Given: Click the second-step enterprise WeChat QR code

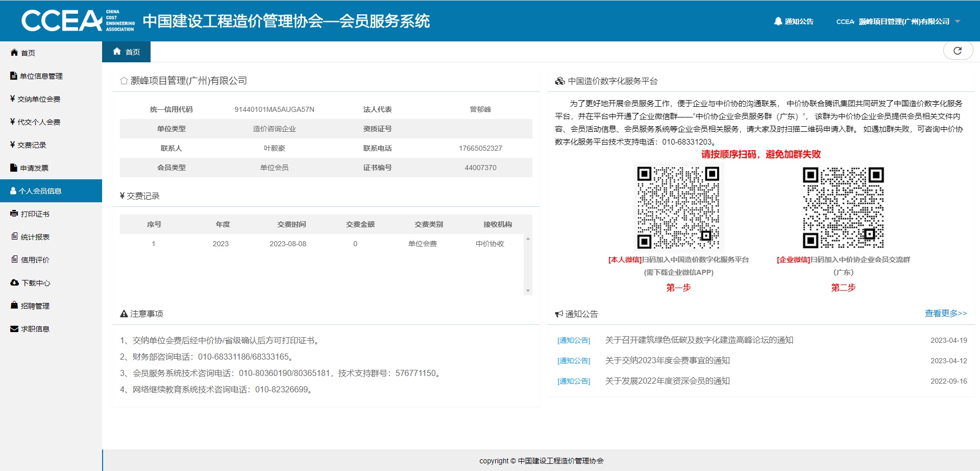Looking at the screenshot, I should click(x=843, y=208).
